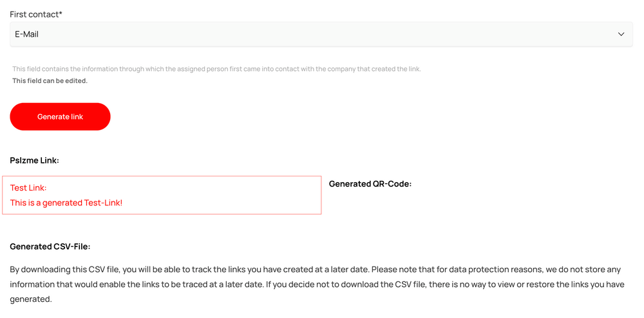Click the final paragraph word "generated."
Image resolution: width=644 pixels, height=318 pixels.
tap(30, 299)
